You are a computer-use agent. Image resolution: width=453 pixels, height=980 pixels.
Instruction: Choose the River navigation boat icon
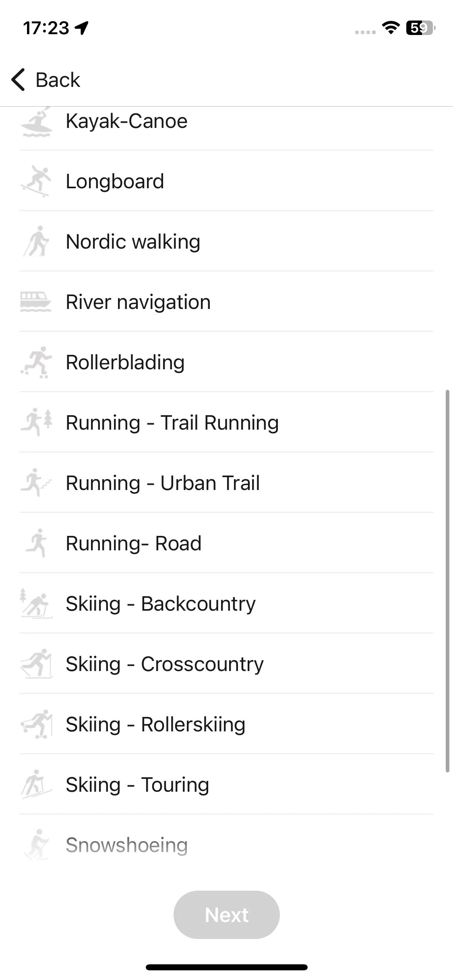pos(36,302)
